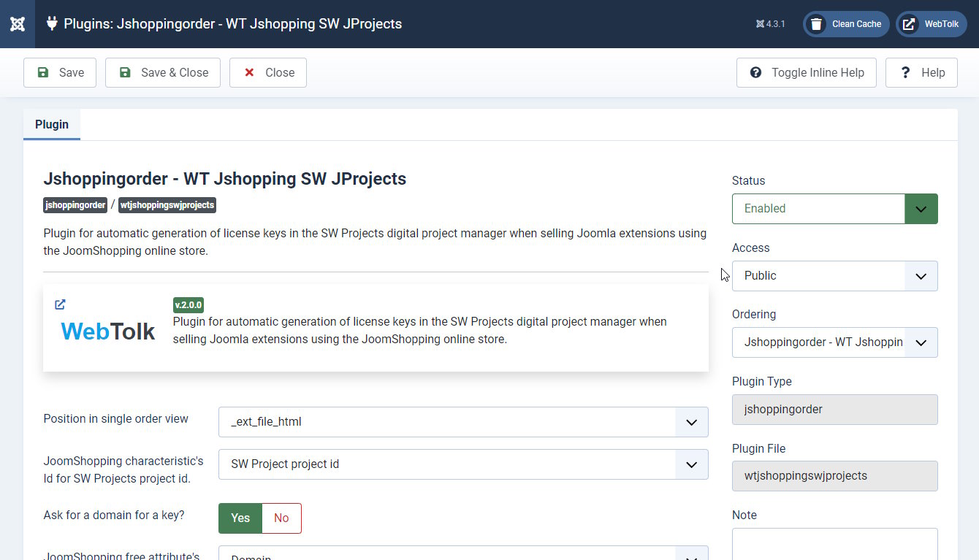
Task: Open the Status dropdown showing Enabled
Action: 834,209
